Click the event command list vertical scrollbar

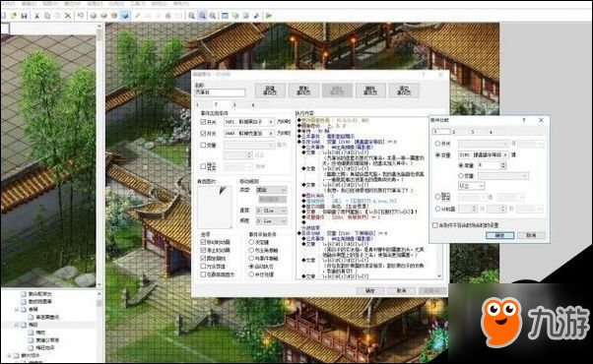439,199
